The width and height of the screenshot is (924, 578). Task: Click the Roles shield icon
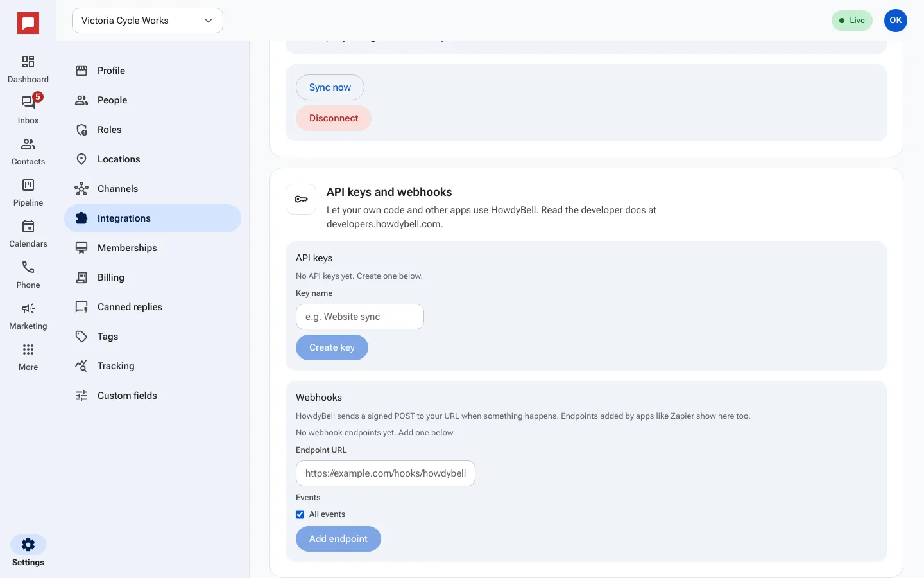pos(81,130)
